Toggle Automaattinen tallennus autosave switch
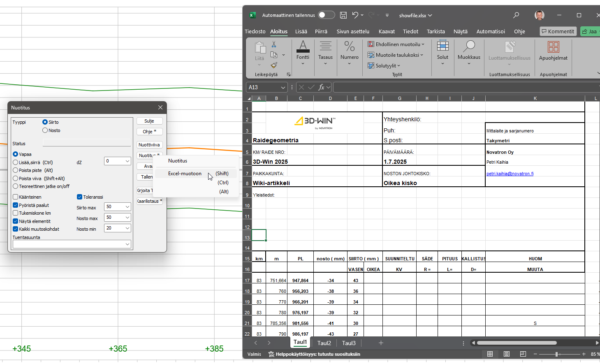Screen dimensions: 600x364 [x=326, y=15]
